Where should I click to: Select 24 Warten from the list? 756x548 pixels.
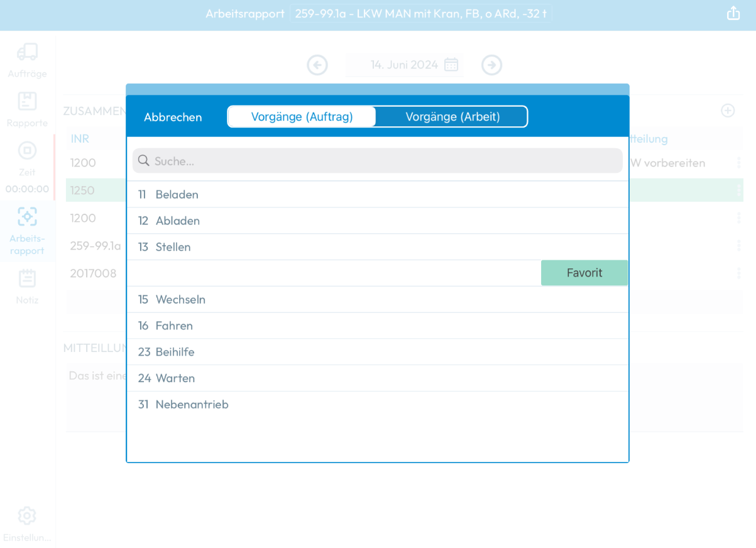(x=378, y=378)
